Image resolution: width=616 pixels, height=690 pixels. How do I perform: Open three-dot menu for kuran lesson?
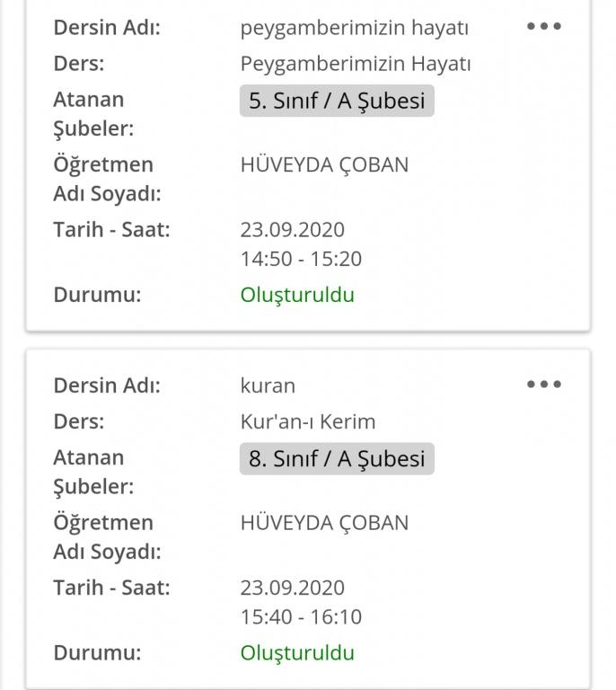543,385
